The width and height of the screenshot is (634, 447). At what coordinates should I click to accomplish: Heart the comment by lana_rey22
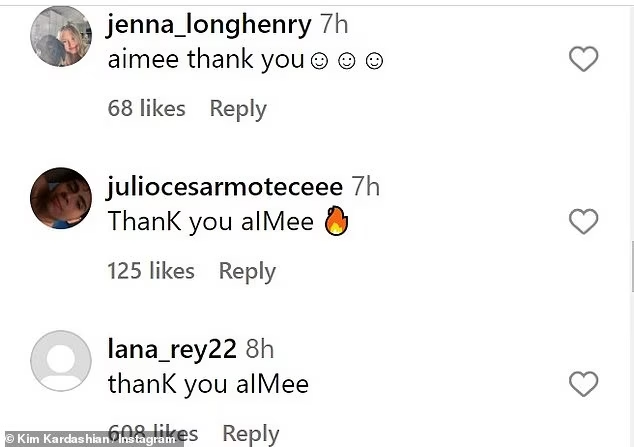click(x=583, y=384)
